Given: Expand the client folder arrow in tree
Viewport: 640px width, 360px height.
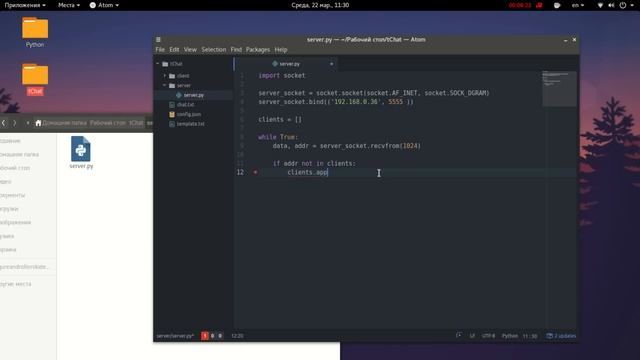Looking at the screenshot, I should tap(165, 76).
